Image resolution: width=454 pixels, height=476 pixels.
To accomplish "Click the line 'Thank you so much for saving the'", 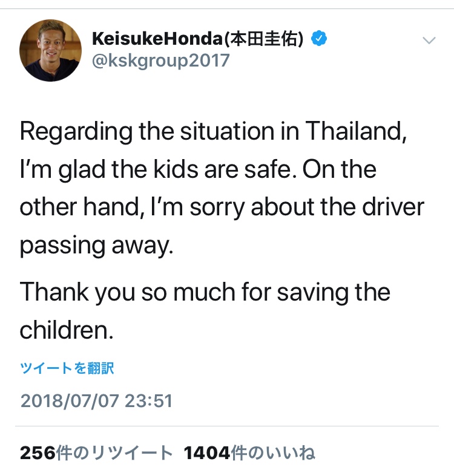I will (x=205, y=292).
